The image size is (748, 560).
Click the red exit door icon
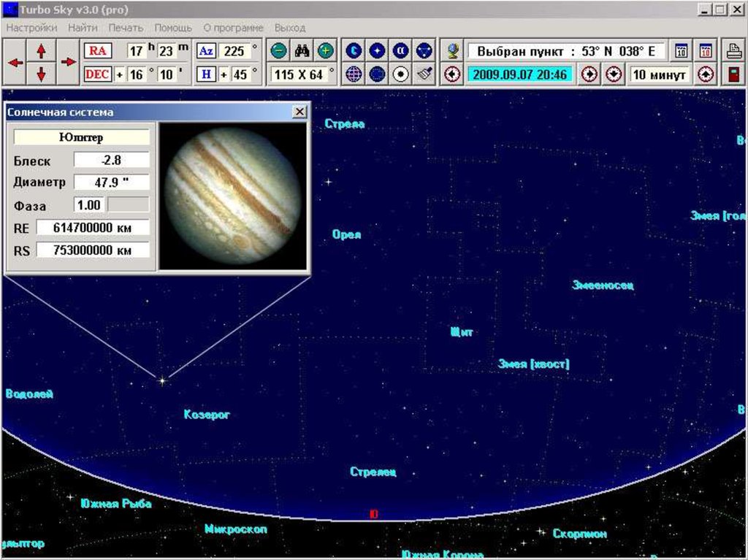click(x=733, y=74)
